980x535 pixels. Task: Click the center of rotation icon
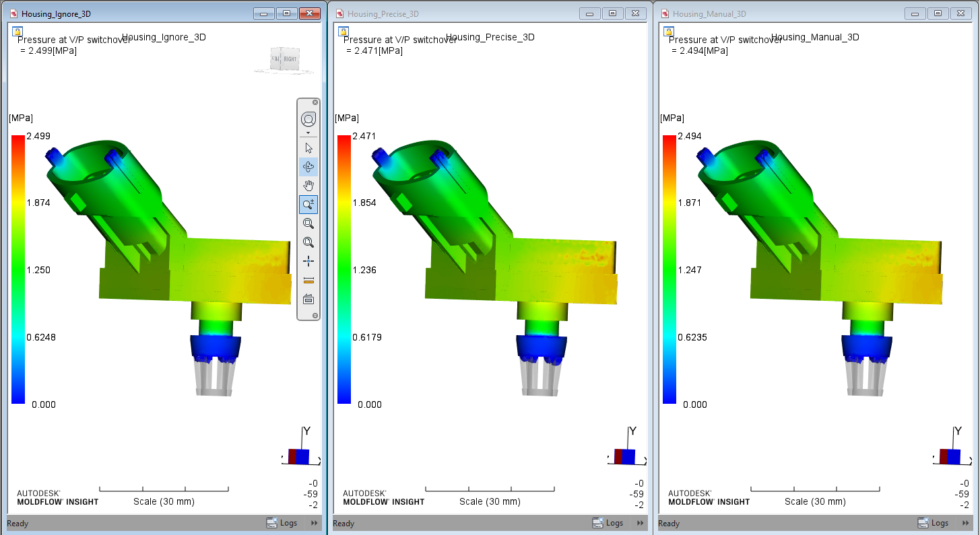[308, 260]
